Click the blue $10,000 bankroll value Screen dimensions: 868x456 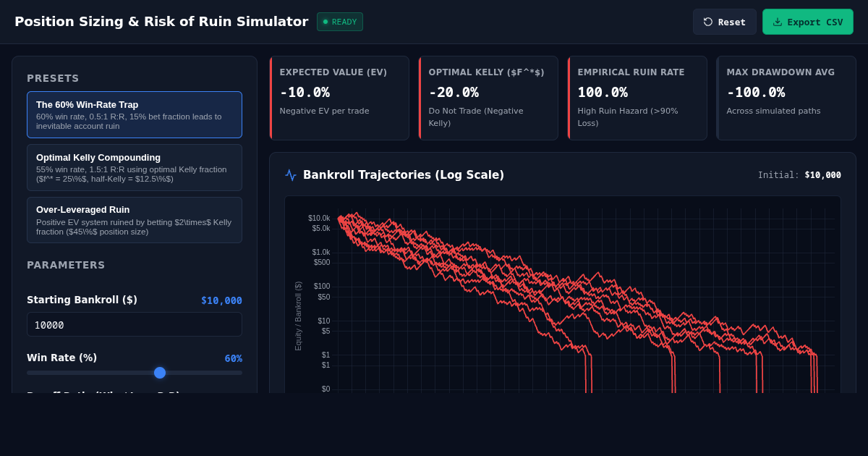point(221,300)
